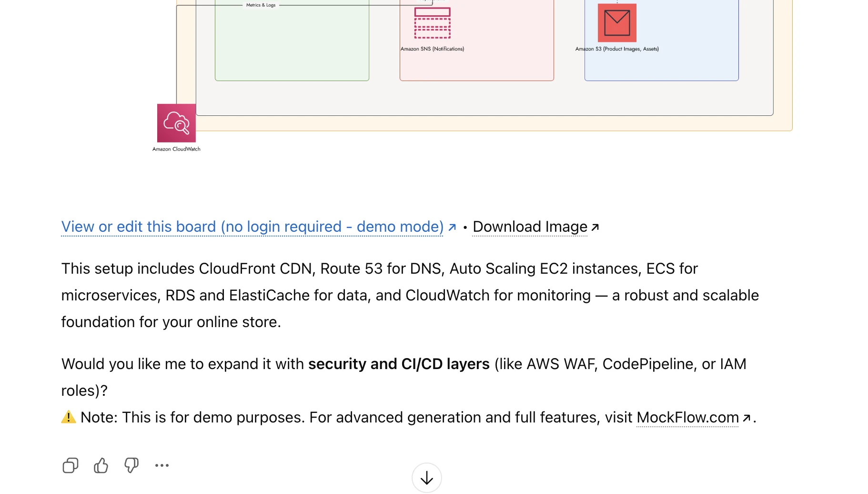Open the 'View or edit this board' link

click(252, 227)
